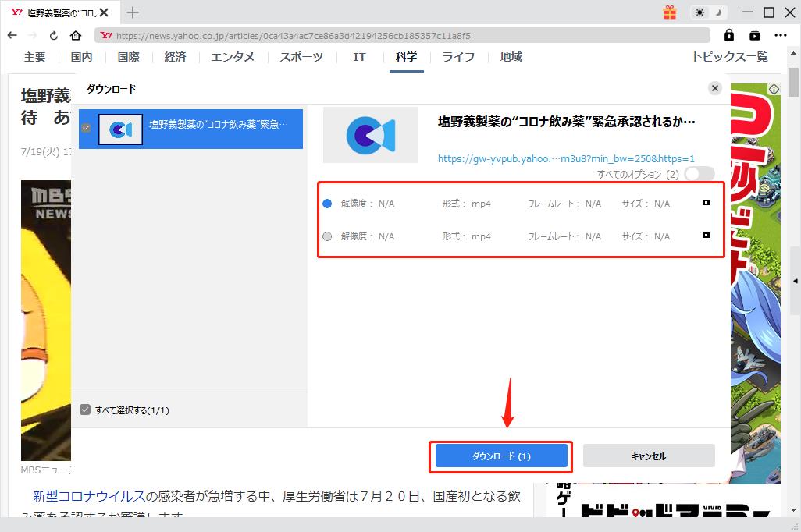Click the ad info icon on banner

click(774, 90)
